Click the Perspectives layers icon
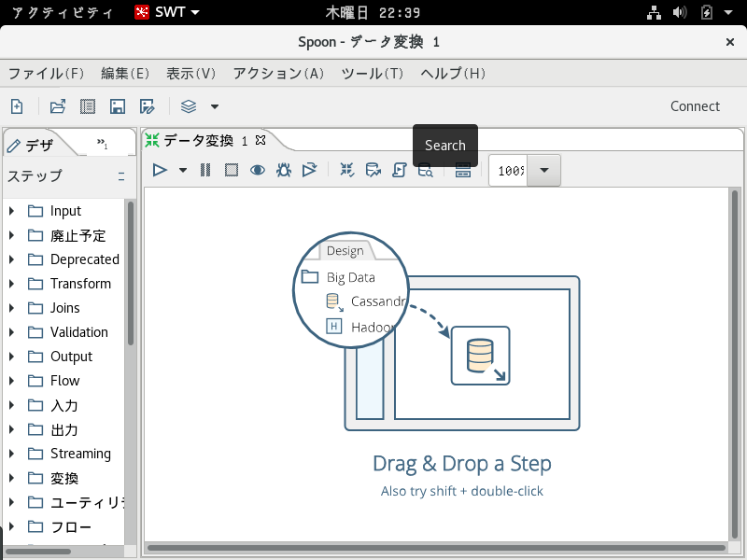 click(x=189, y=106)
